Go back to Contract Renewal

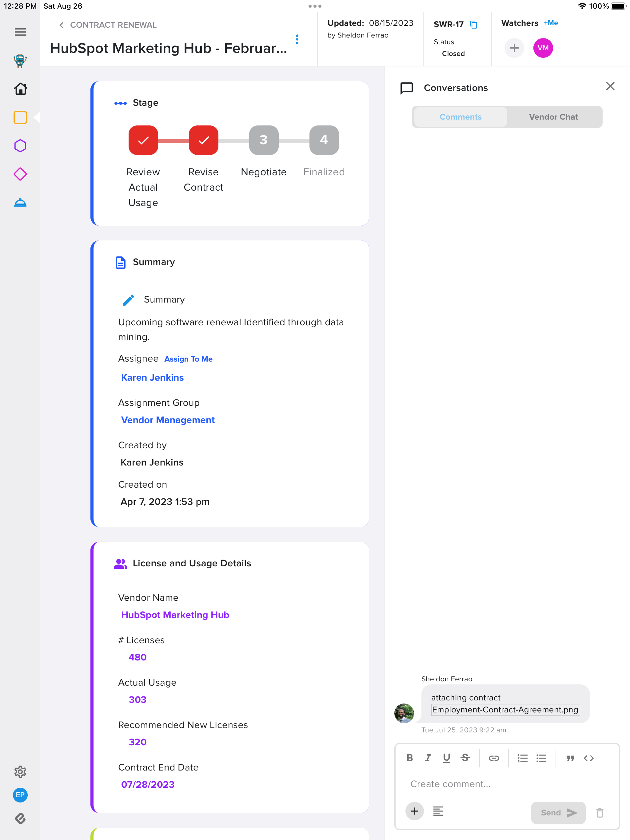[x=108, y=25]
